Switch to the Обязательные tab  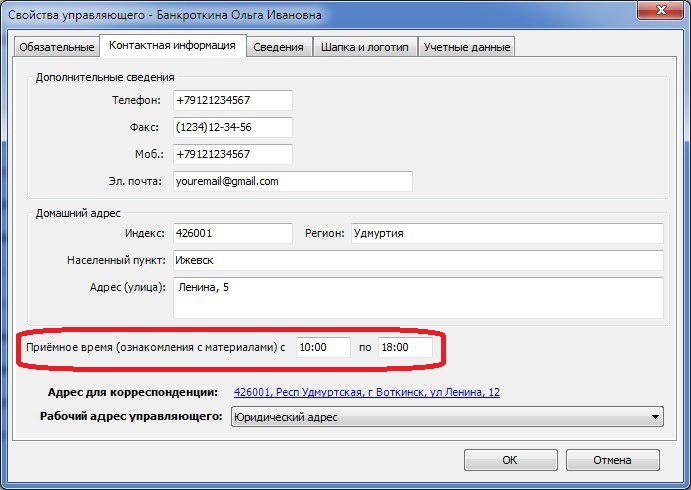tap(56, 47)
